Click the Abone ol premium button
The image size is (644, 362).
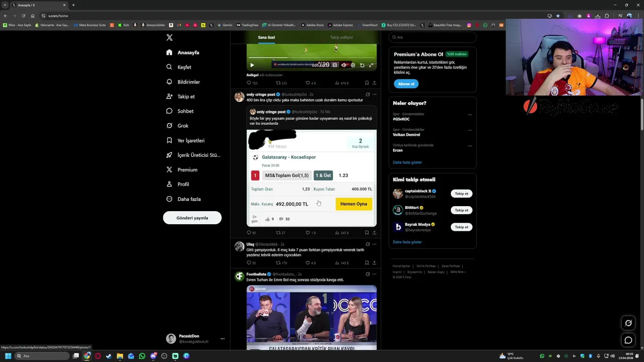click(406, 84)
